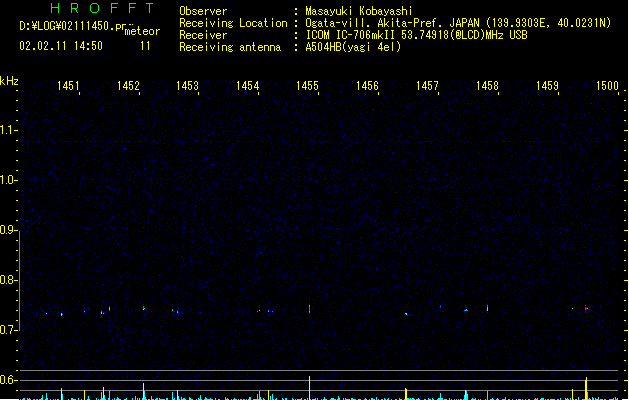Click the date stamp 02.02.11 14:50

point(61,46)
